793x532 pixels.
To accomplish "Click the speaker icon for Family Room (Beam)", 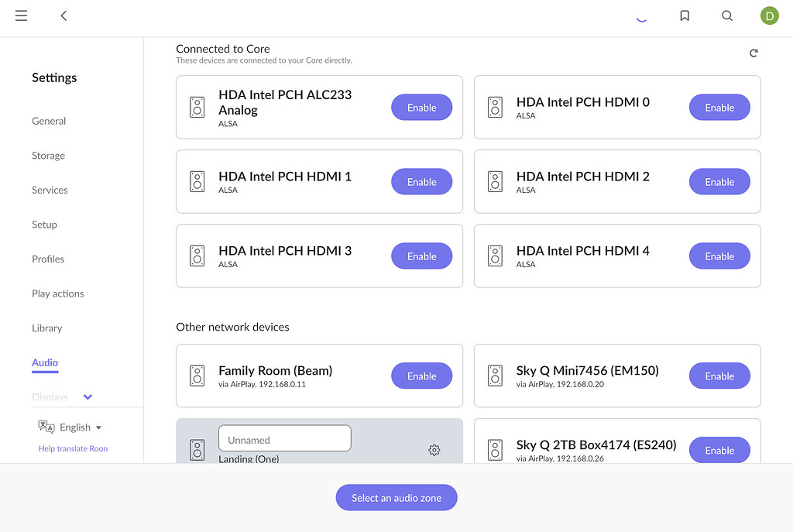I will [197, 376].
